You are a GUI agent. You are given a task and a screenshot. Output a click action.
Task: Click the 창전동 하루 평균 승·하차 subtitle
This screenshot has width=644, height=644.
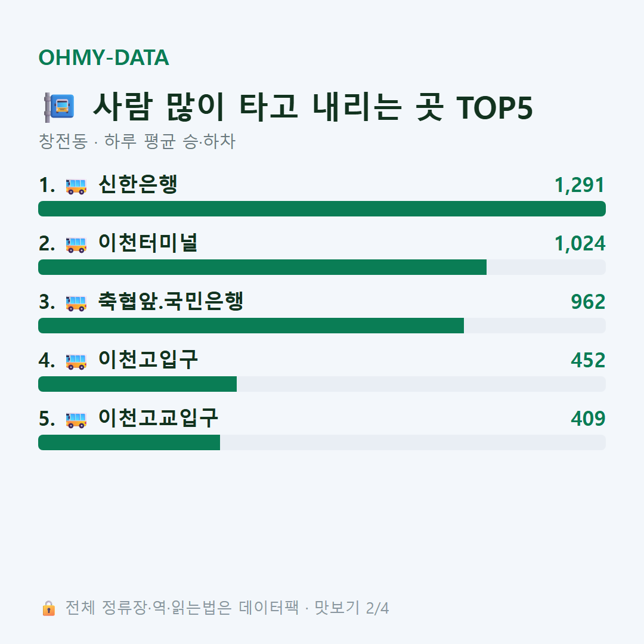click(137, 141)
